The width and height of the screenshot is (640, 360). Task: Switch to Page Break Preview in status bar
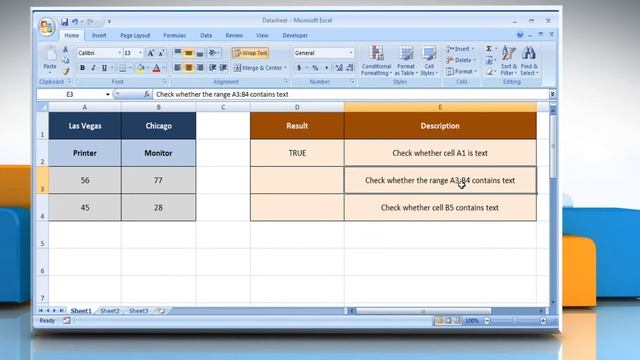click(x=457, y=321)
